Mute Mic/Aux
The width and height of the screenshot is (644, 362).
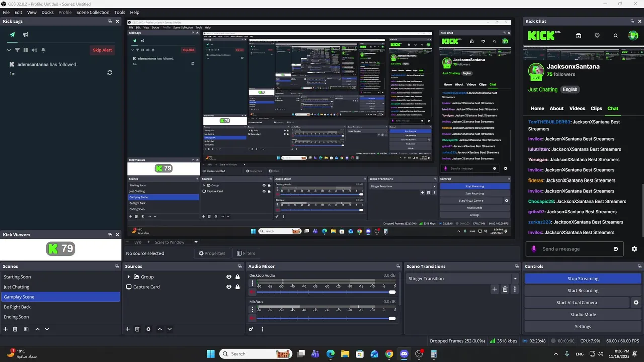click(252, 318)
